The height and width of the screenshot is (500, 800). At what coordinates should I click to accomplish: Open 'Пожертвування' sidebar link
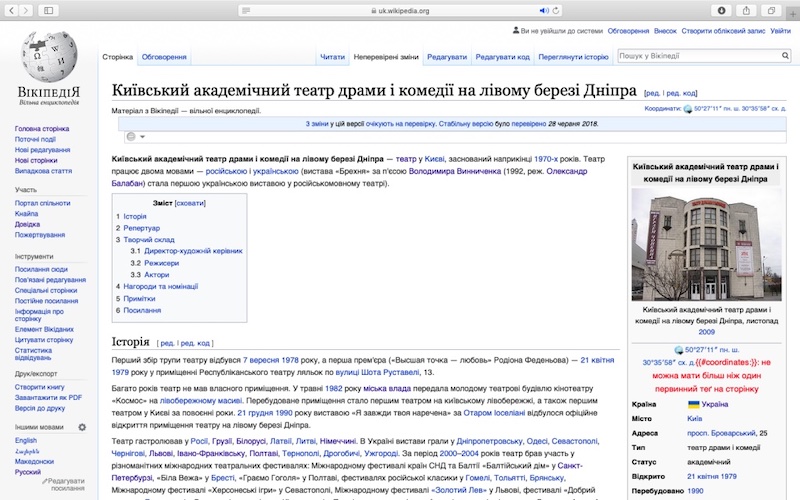tap(40, 235)
